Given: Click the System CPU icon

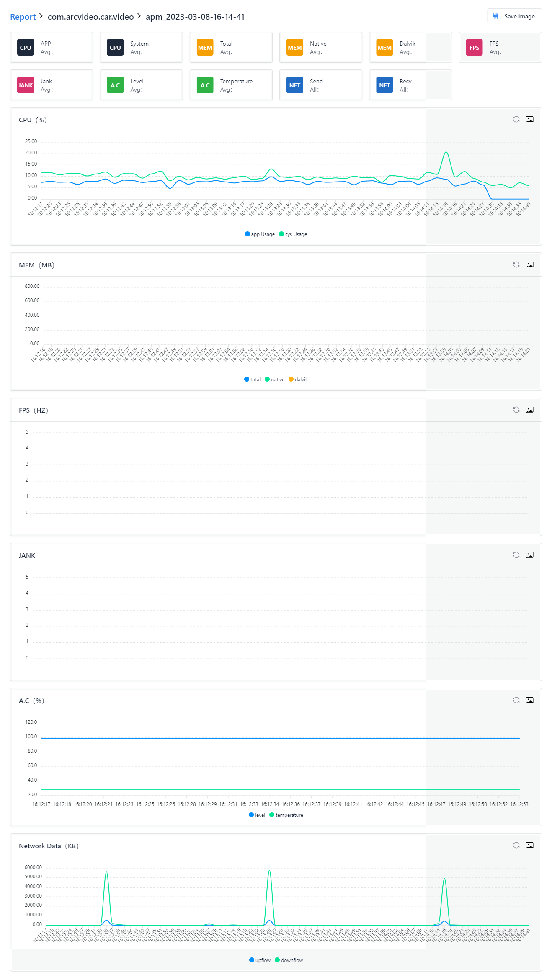Looking at the screenshot, I should coord(115,48).
